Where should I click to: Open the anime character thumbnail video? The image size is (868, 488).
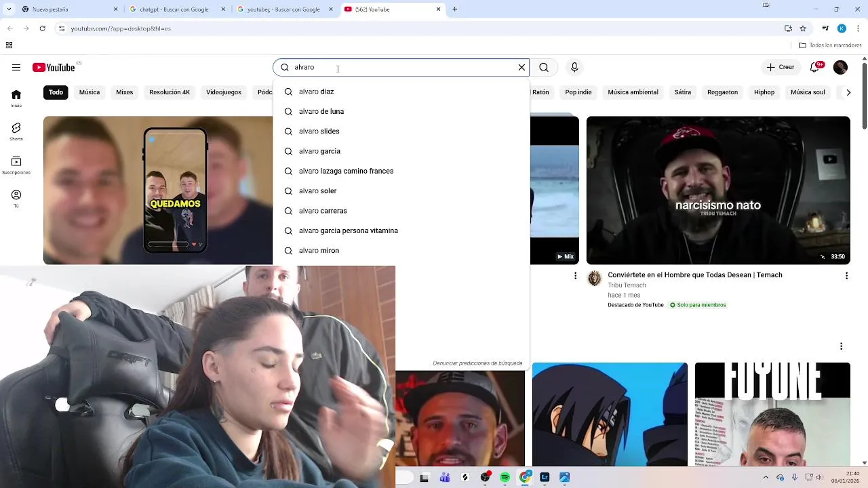coord(610,414)
